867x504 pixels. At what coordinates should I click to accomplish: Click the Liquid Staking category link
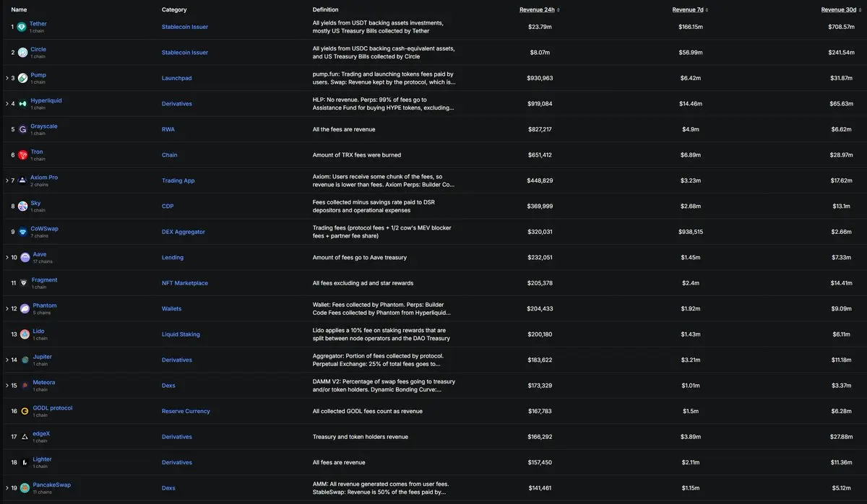point(181,334)
